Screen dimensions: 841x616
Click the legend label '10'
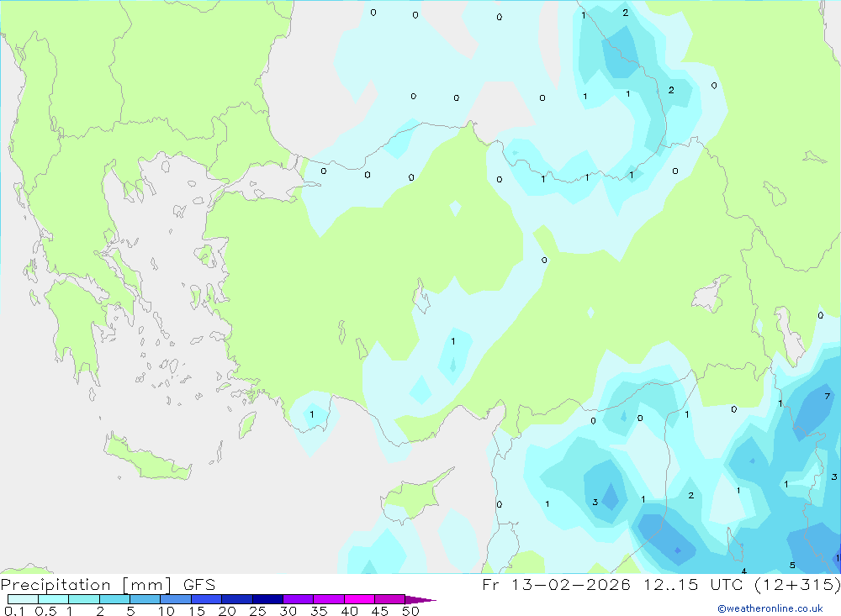[167, 611]
